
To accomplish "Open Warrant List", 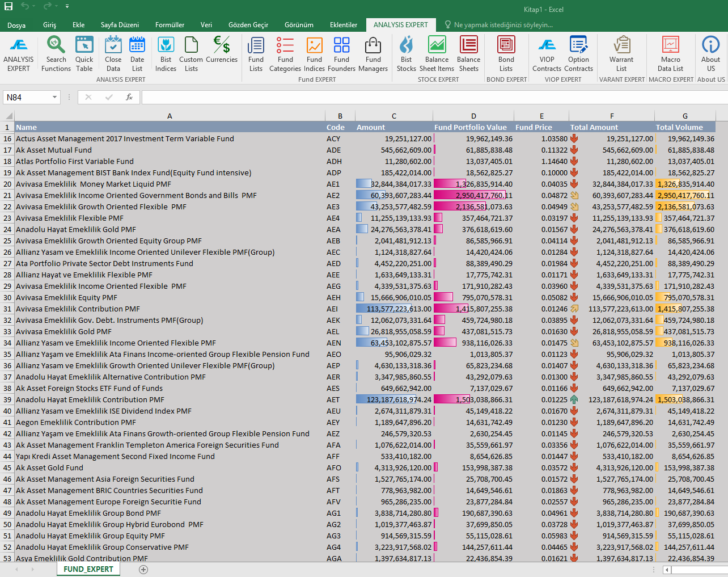I will point(621,54).
